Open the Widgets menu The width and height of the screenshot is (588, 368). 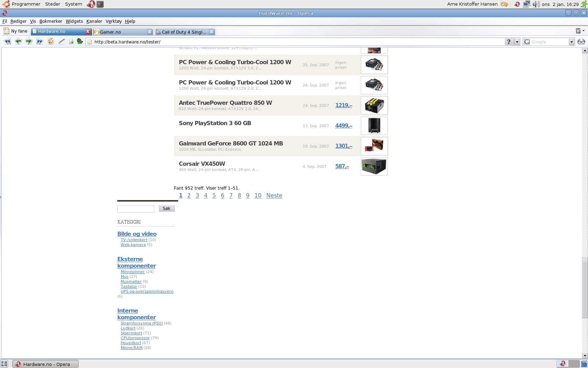click(74, 21)
